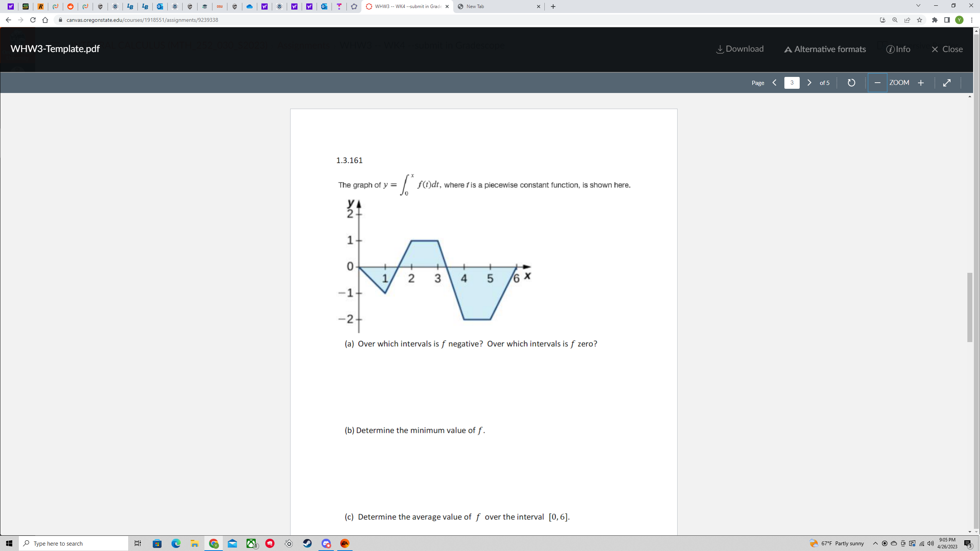Zoom in using the plus button
Viewport: 980px width, 551px height.
tap(921, 83)
